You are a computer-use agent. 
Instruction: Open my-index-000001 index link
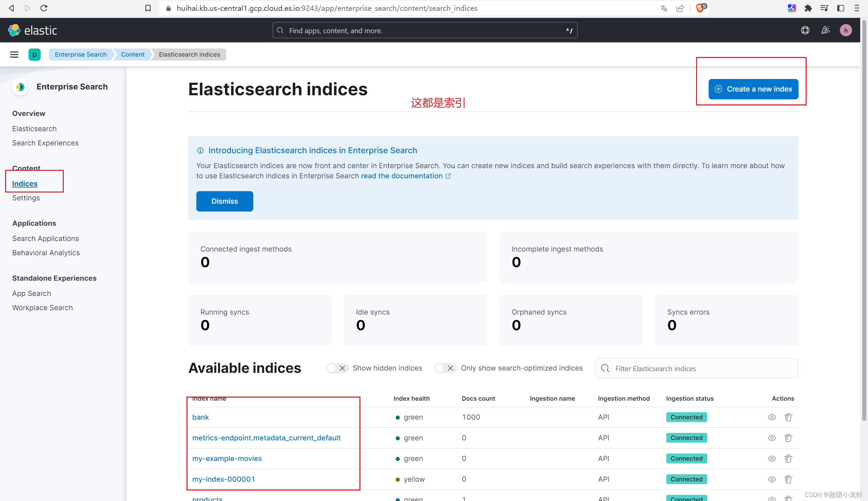coord(223,479)
